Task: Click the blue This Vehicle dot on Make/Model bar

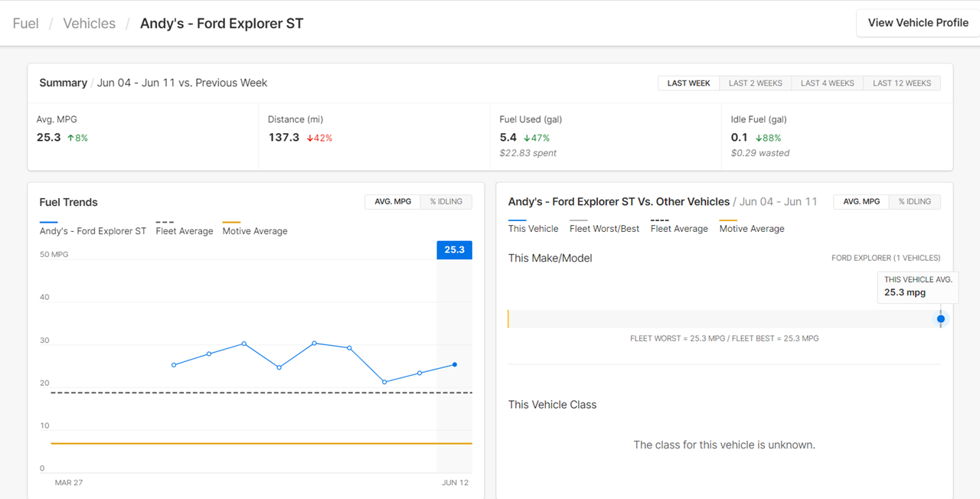Action: pyautogui.click(x=941, y=319)
